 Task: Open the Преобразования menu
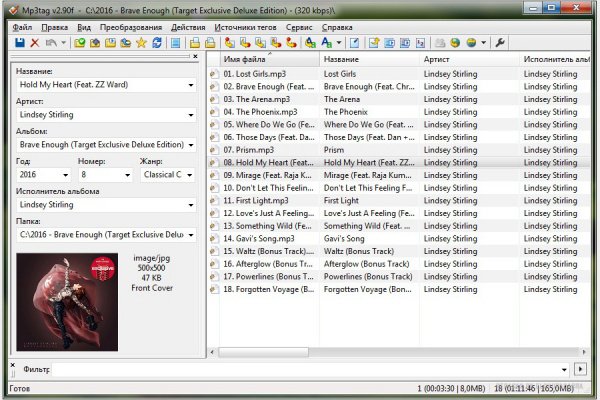pos(131,27)
